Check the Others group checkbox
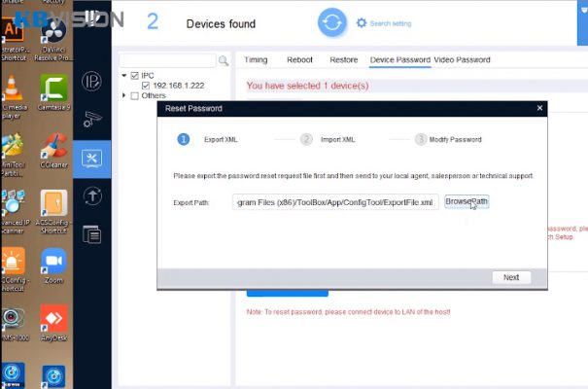Screen dimensions: 588x389 [135, 96]
